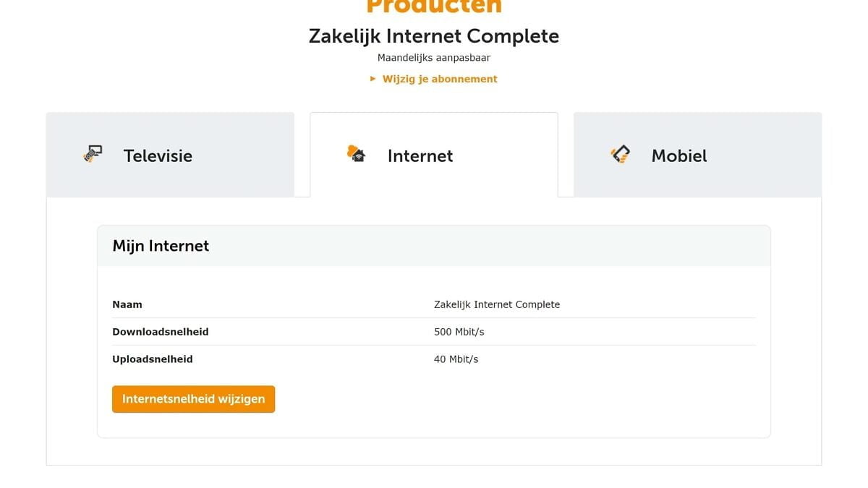Image resolution: width=868 pixels, height=488 pixels.
Task: Select the Zakelijk Internet Complete value in Naam row
Action: [497, 304]
